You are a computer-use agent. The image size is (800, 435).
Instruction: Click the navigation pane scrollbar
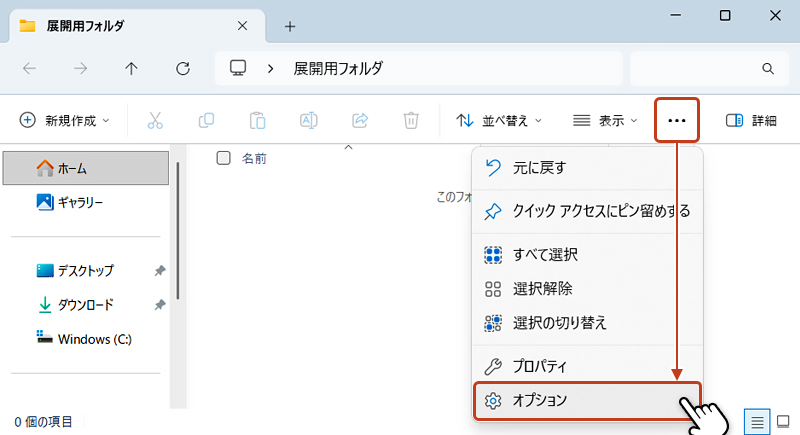[x=178, y=231]
